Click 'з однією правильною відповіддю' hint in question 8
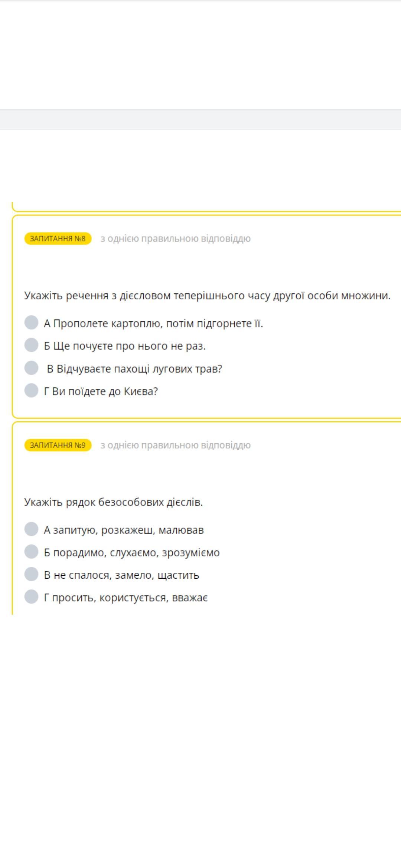Viewport: 401px width, 868px height. [176, 239]
